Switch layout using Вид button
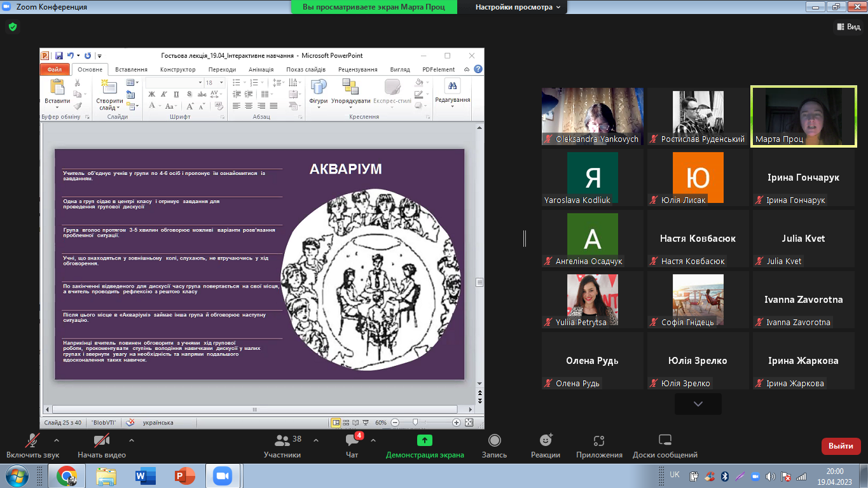Image resolution: width=868 pixels, height=488 pixels. 848,27
